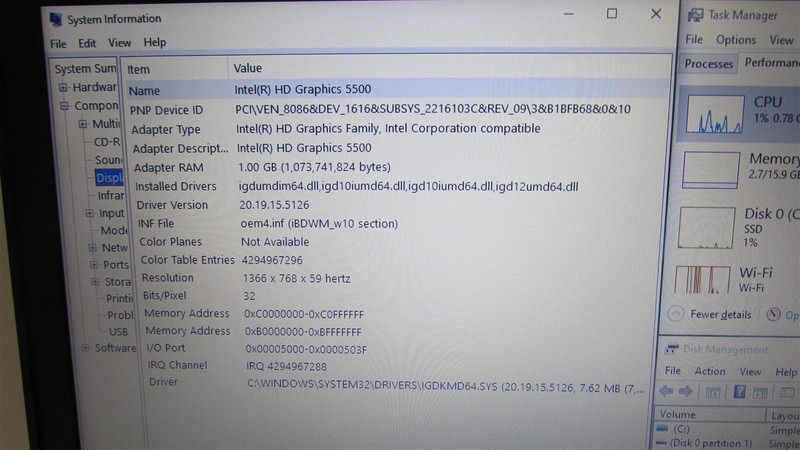Expand the Ports tree node

tap(94, 265)
